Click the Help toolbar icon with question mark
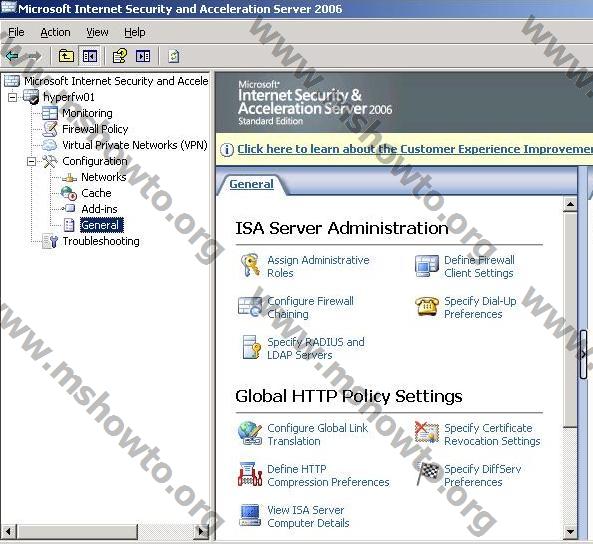This screenshot has width=593, height=544. point(120,56)
